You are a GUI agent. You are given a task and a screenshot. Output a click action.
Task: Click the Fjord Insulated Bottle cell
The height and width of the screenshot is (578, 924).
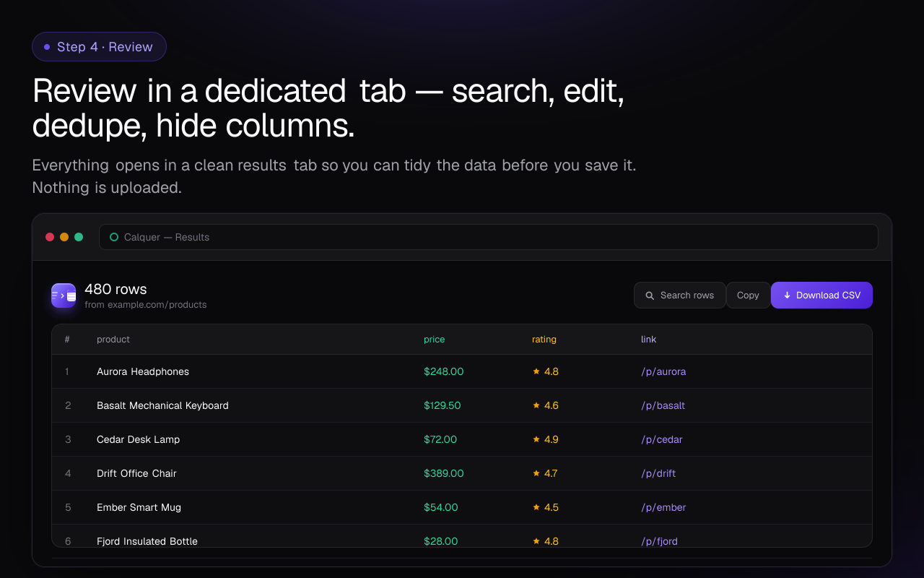147,541
